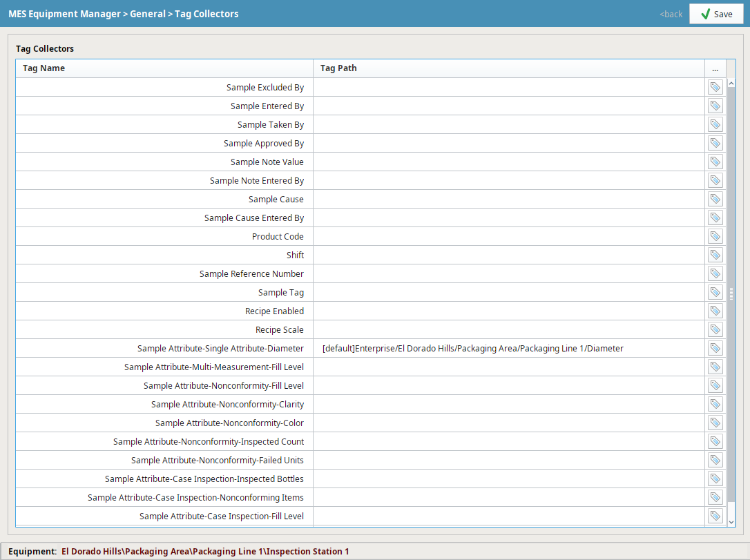Click tag icon for Single Attribute-Diameter row
Viewport: 750px width, 560px height.
(x=715, y=348)
